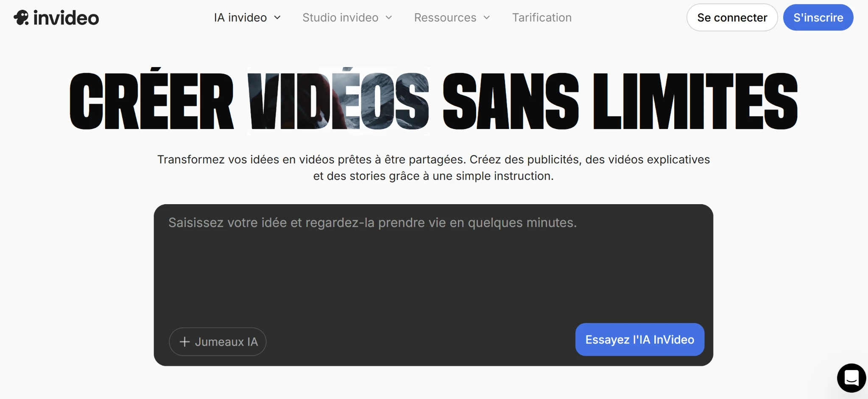
Task: Open the live chat bubble
Action: pos(851,378)
